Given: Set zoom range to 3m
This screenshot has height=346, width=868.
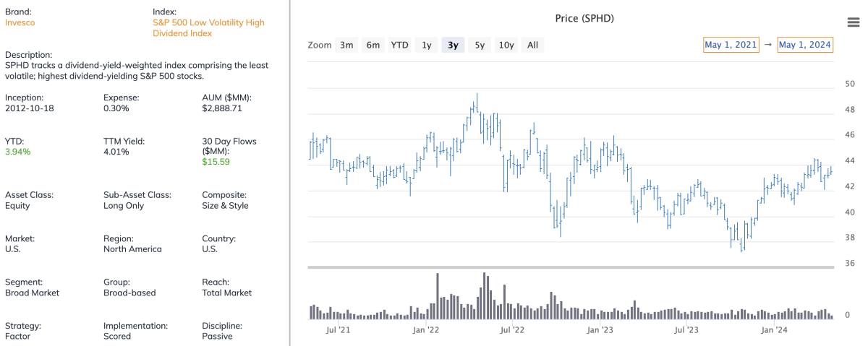Looking at the screenshot, I should coord(346,45).
